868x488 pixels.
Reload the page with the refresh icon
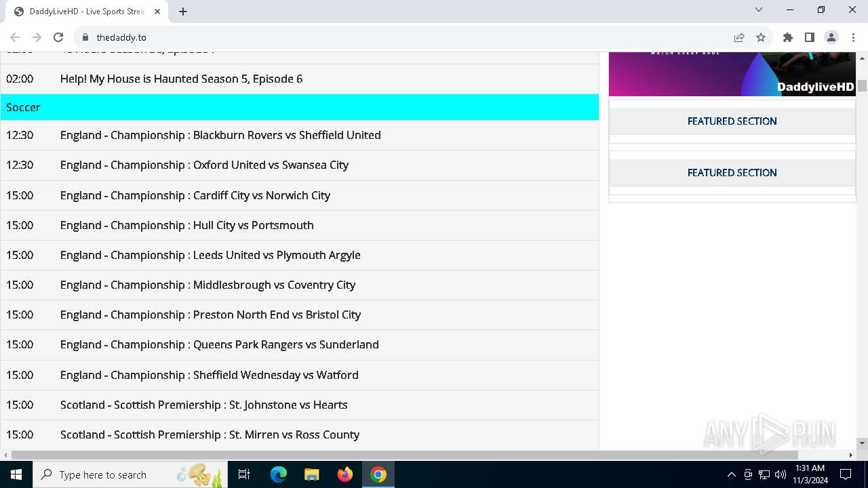click(x=58, y=37)
